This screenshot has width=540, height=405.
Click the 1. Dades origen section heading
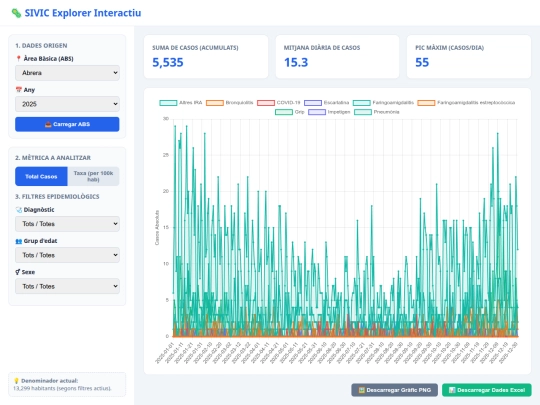[41, 45]
